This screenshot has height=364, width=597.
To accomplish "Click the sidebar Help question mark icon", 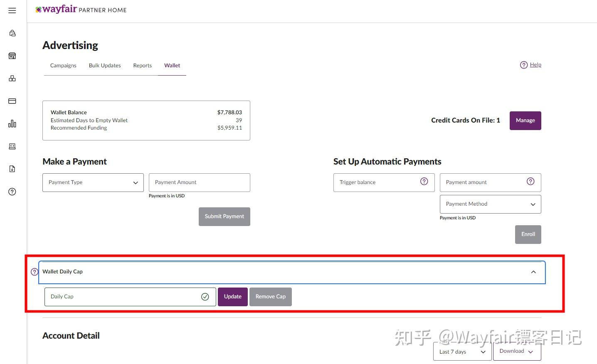I will point(12,192).
